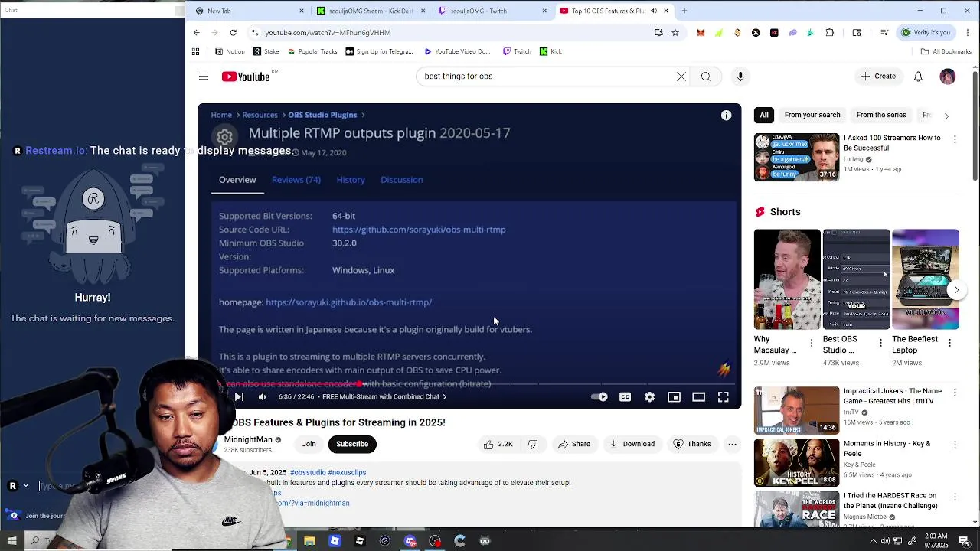Download the video
The image size is (980, 551).
click(632, 444)
